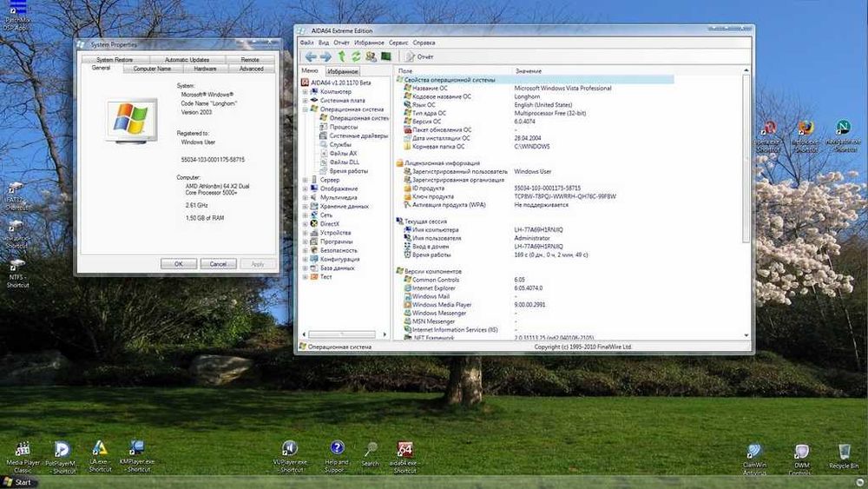Select Файлы DLL in the tree
Screen dimensions: 868x489
click(345, 162)
